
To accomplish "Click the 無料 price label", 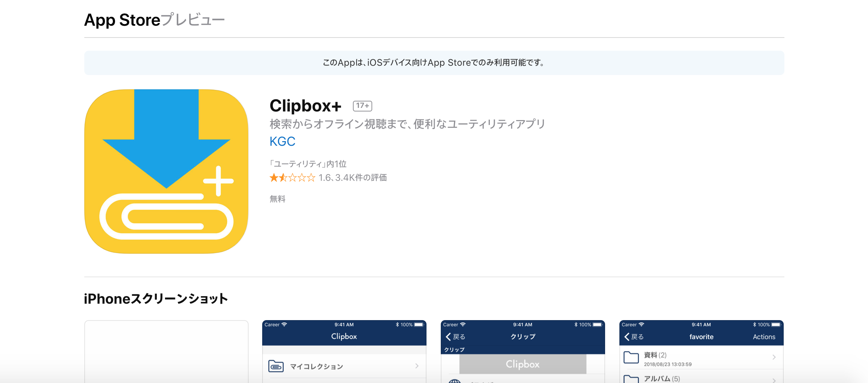I will tap(278, 199).
